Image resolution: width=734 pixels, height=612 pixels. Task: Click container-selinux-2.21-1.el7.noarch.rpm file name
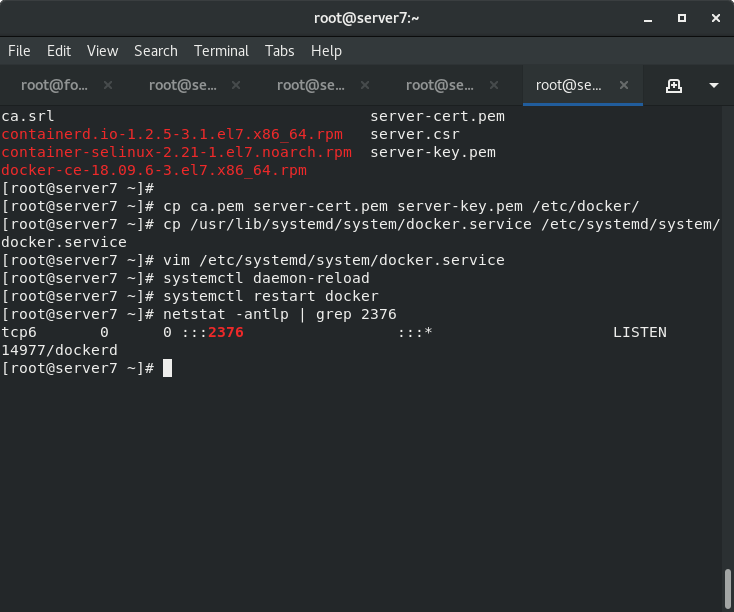(x=176, y=152)
